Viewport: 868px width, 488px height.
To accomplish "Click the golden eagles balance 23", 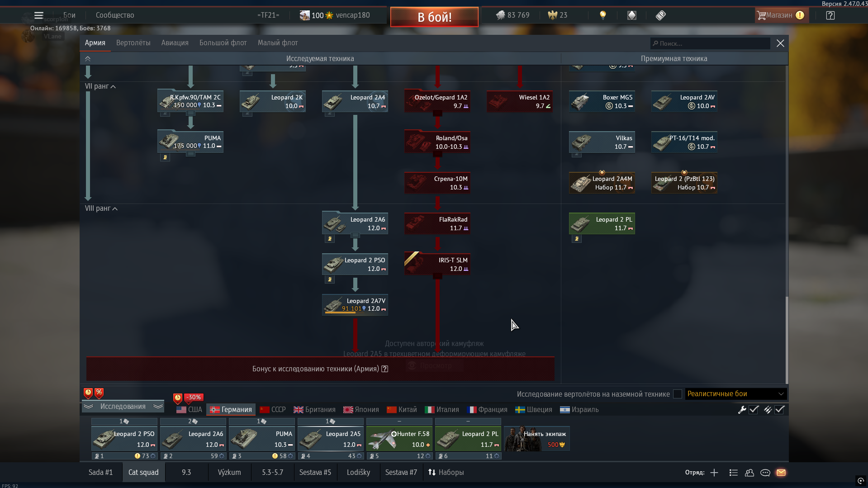I will [x=557, y=15].
